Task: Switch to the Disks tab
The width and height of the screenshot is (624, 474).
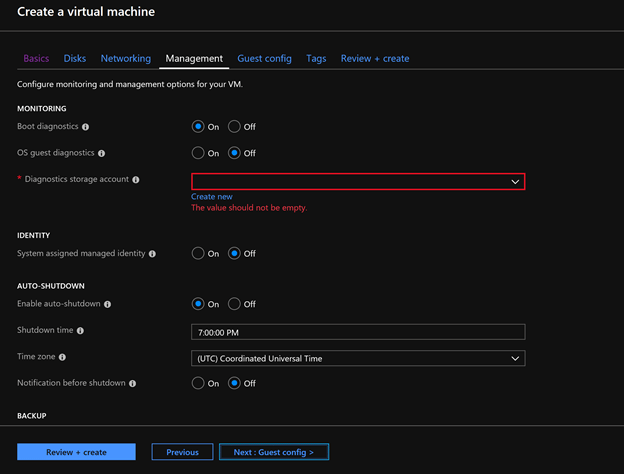Action: pyautogui.click(x=75, y=59)
